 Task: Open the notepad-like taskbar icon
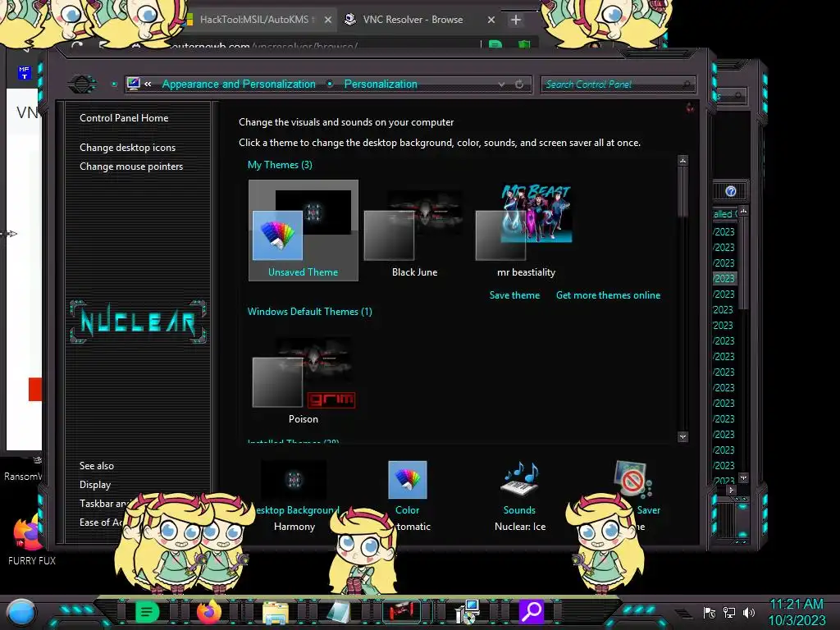[338, 612]
